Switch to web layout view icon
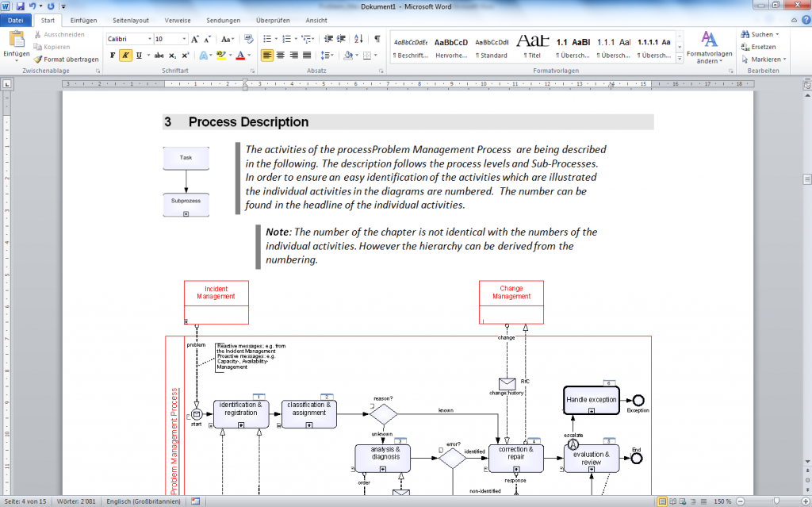 point(683,501)
